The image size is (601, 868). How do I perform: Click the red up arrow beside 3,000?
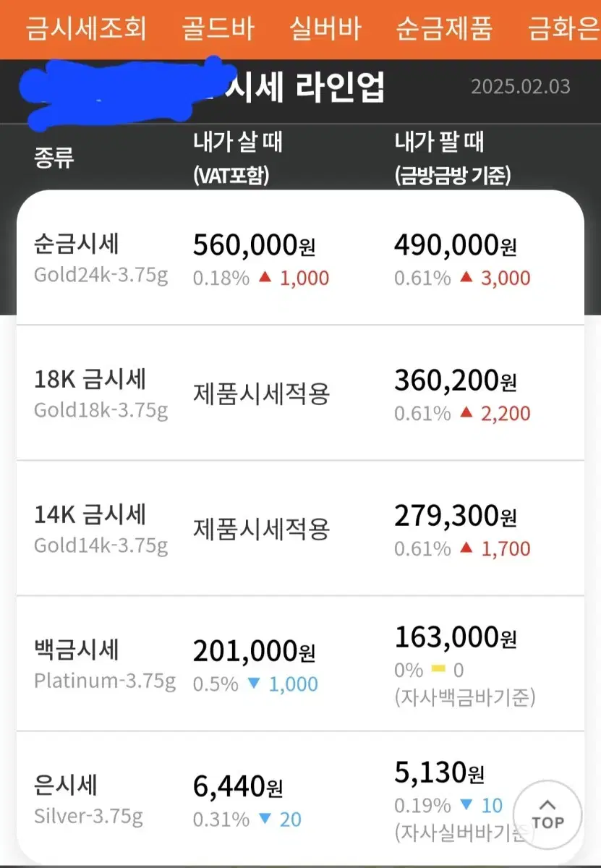pos(467,278)
